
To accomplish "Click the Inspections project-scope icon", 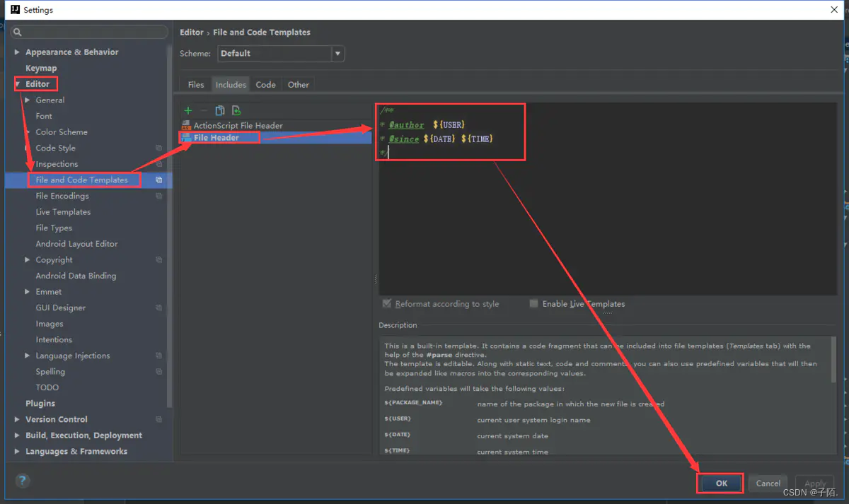I will point(159,164).
